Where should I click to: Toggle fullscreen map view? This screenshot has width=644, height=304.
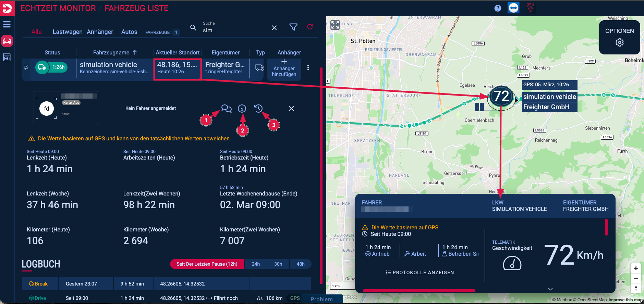[x=335, y=25]
